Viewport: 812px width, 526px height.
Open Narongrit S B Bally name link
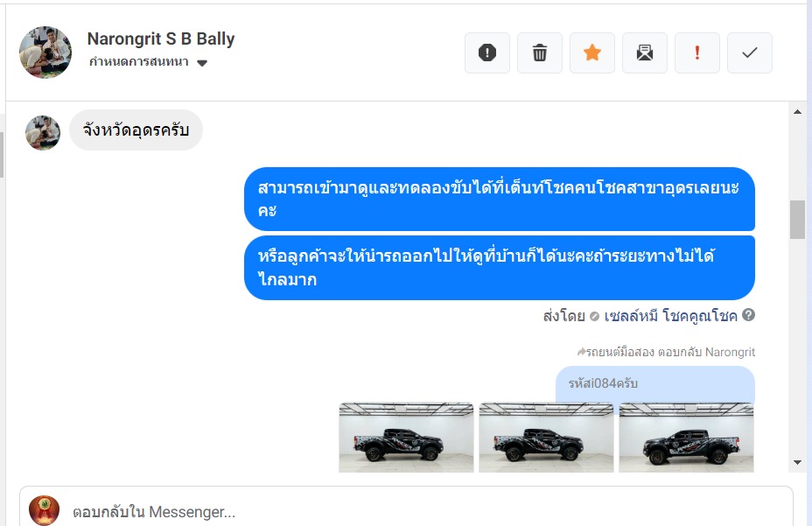pos(160,39)
